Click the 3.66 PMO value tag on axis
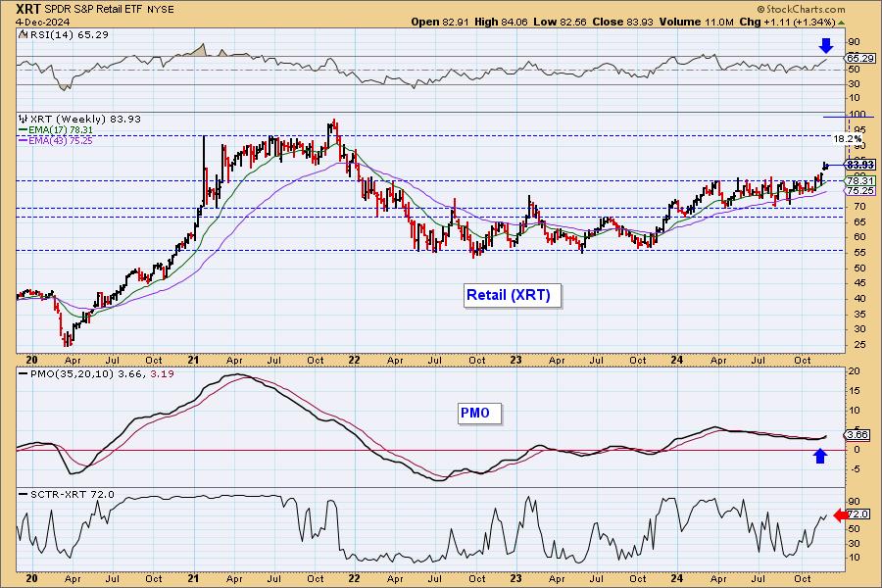Screen dimensions: 882x588 pos(857,435)
